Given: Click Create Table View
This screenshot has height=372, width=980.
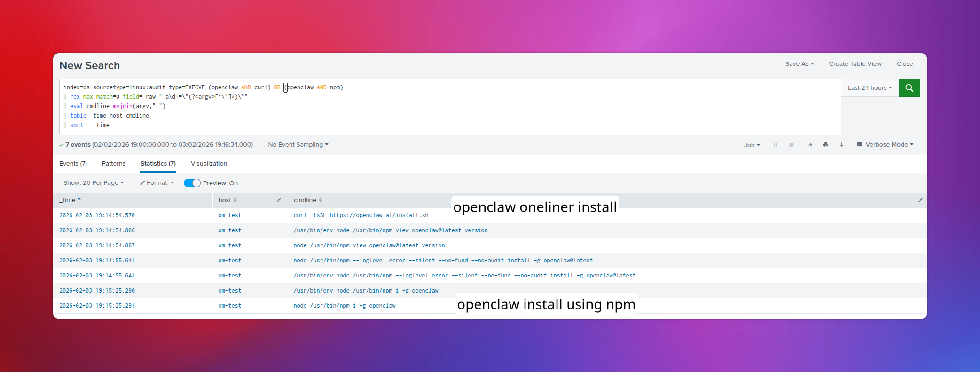Looking at the screenshot, I should pos(855,64).
